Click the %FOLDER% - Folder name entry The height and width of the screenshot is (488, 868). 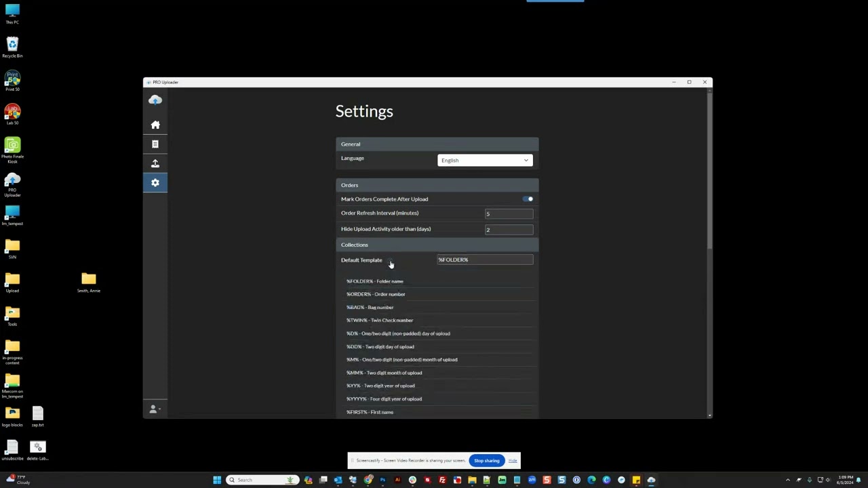(374, 281)
